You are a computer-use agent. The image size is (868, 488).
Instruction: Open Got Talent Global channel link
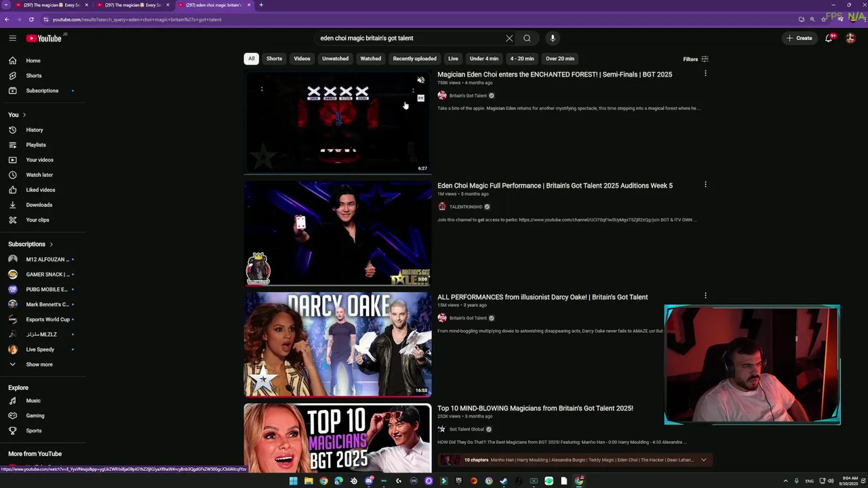tap(467, 429)
